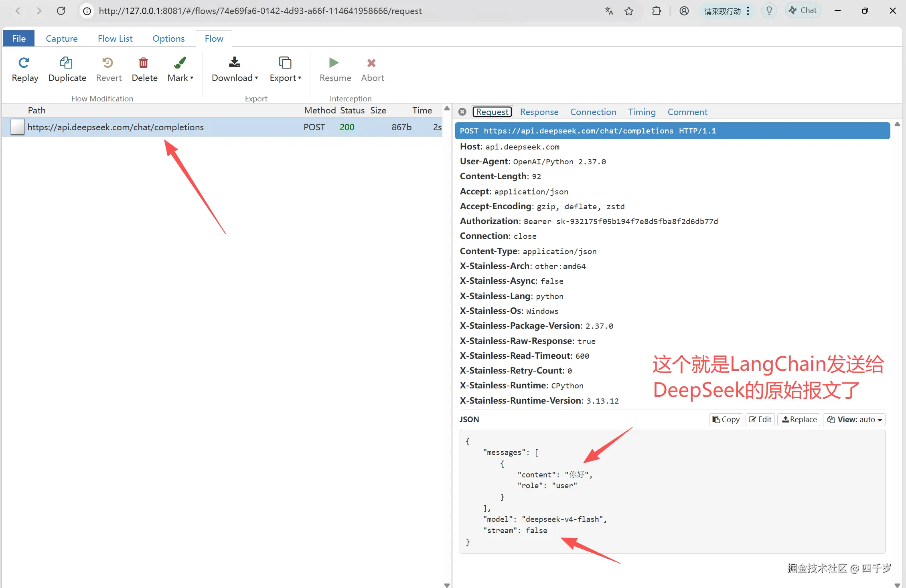The width and height of the screenshot is (906, 588).
Task: Select the Request detail tab
Action: coord(492,112)
